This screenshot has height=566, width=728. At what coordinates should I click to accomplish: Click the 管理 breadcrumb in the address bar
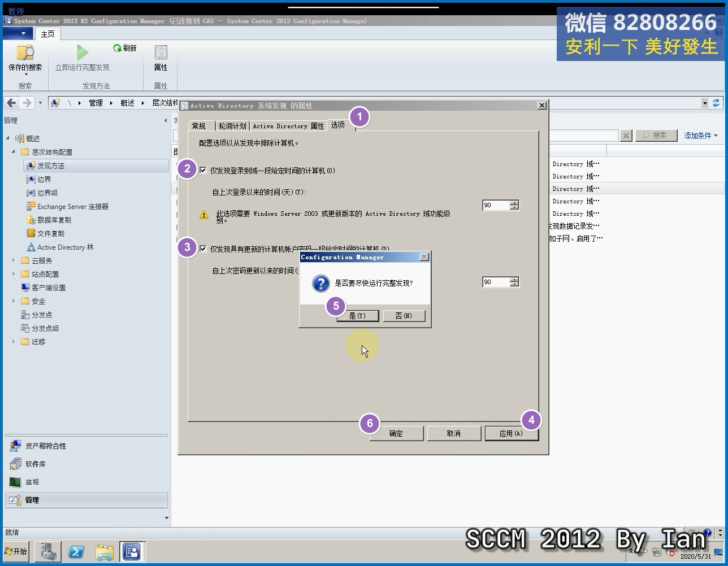(96, 103)
